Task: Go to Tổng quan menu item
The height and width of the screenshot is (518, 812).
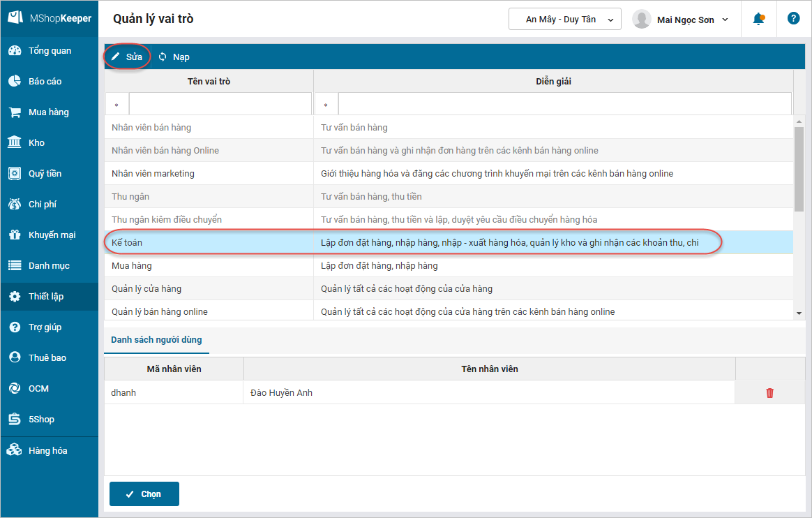Action: click(50, 51)
